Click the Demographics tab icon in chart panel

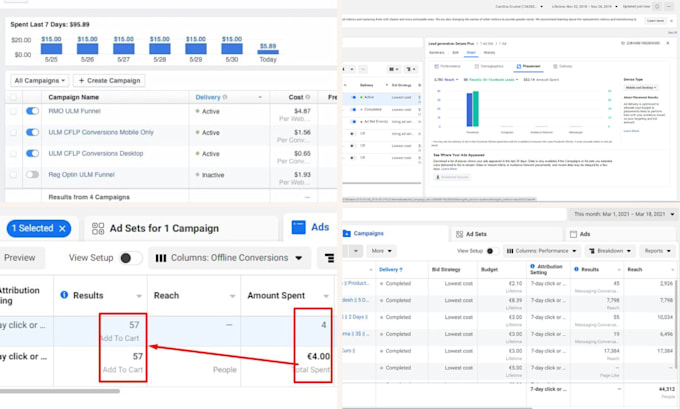click(x=477, y=66)
